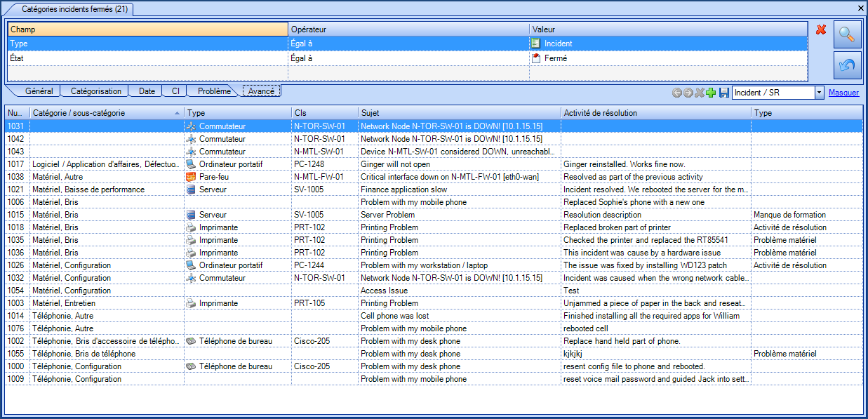Click the Fermé value cell

coord(556,58)
